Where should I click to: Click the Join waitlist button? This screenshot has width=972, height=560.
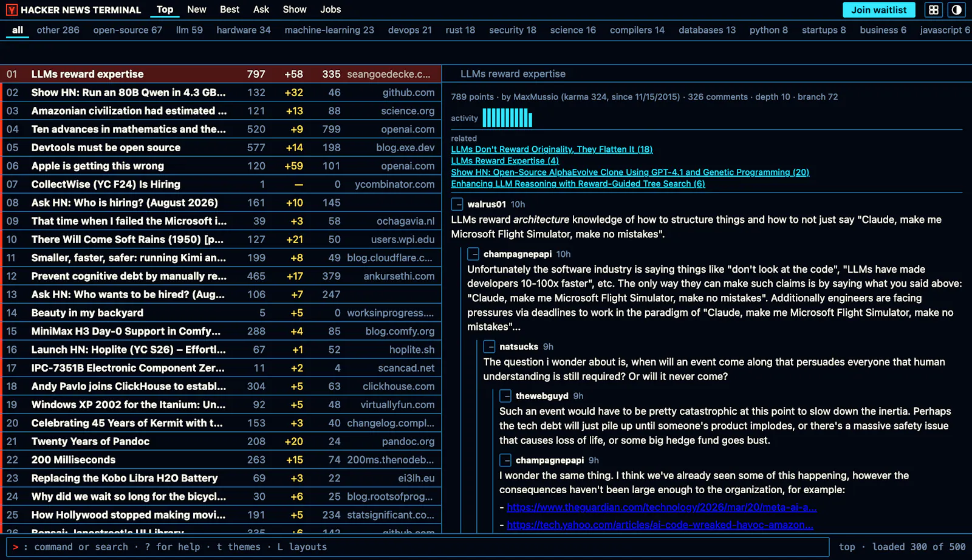coord(879,10)
